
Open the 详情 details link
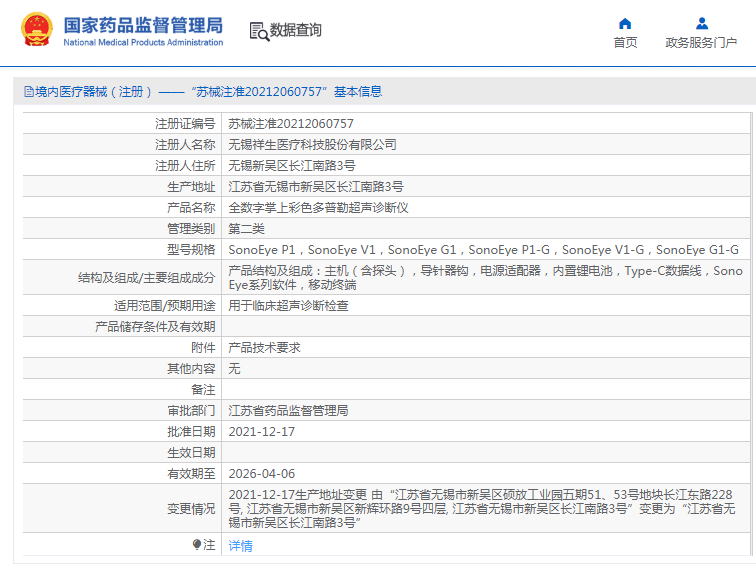tap(240, 545)
